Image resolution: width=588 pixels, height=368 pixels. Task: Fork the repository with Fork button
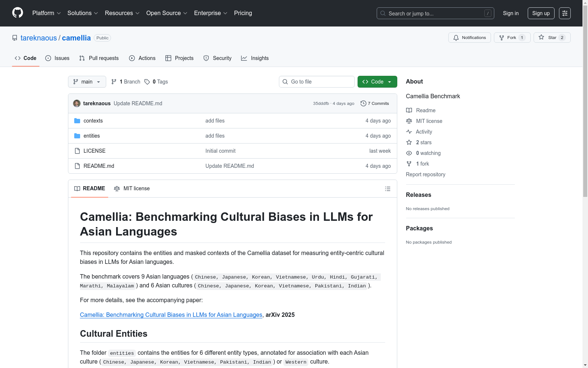(x=512, y=38)
